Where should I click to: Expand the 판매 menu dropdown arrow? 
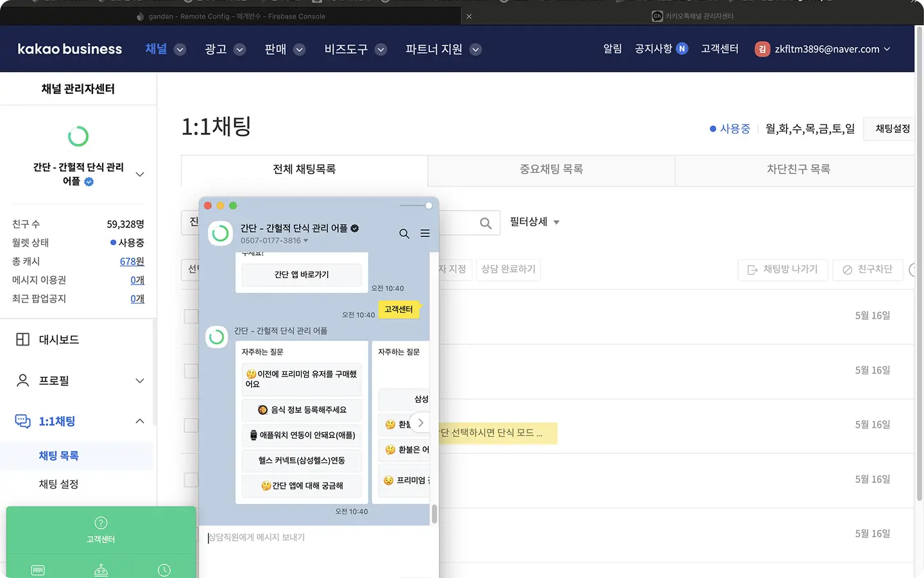300,49
